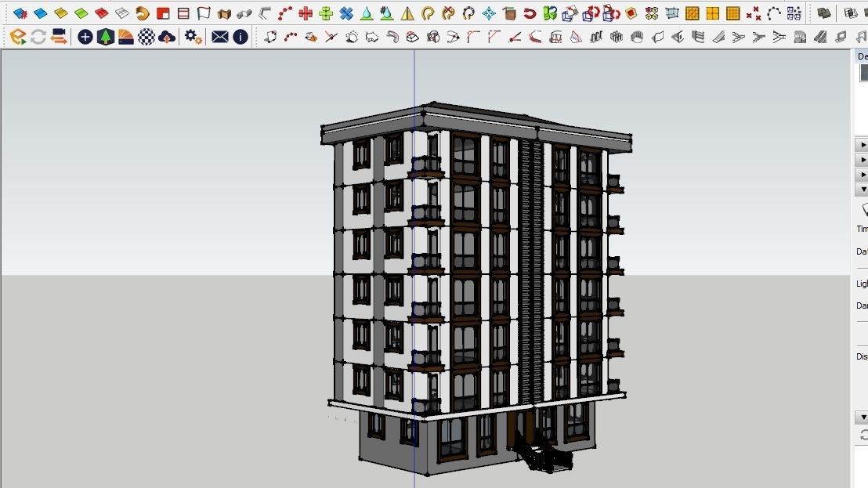Click the stacked shelves icon
This screenshot has height=488, width=868.
[x=698, y=37]
